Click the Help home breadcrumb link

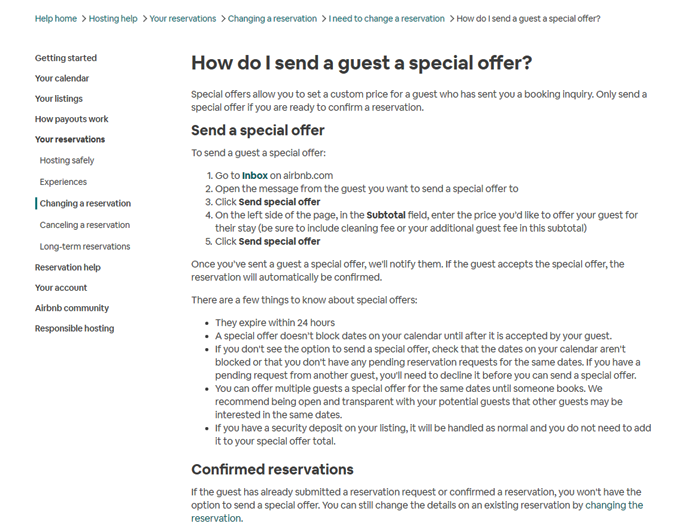(x=55, y=19)
